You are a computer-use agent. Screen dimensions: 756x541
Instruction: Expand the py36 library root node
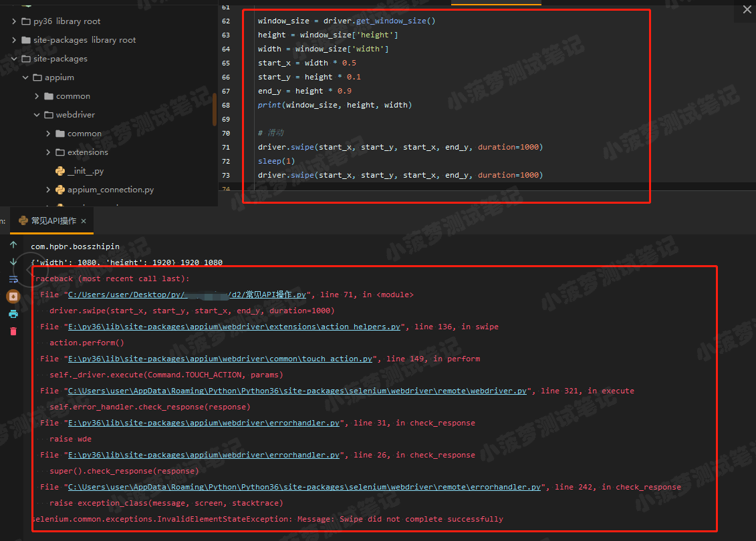tap(14, 21)
